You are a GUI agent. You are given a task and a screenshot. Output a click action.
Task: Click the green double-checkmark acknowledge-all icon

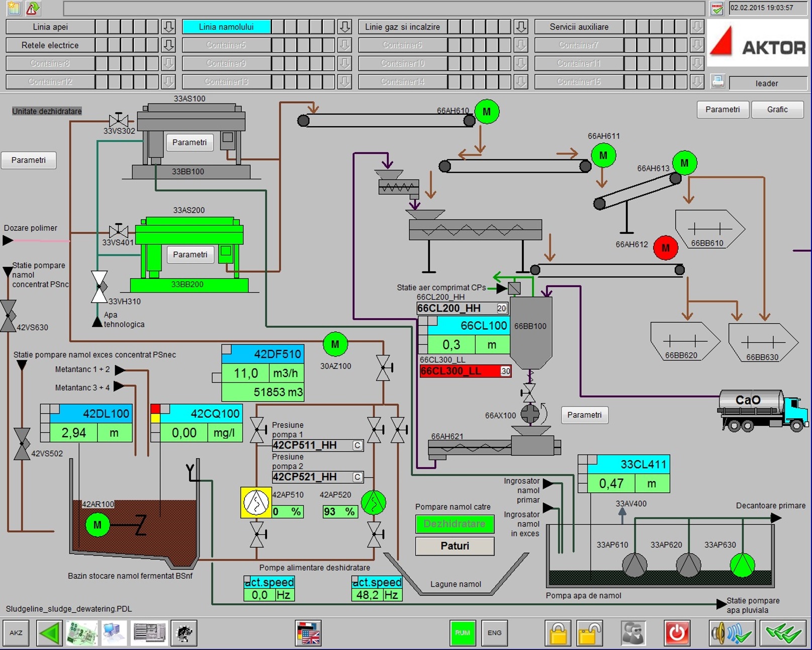tap(783, 633)
